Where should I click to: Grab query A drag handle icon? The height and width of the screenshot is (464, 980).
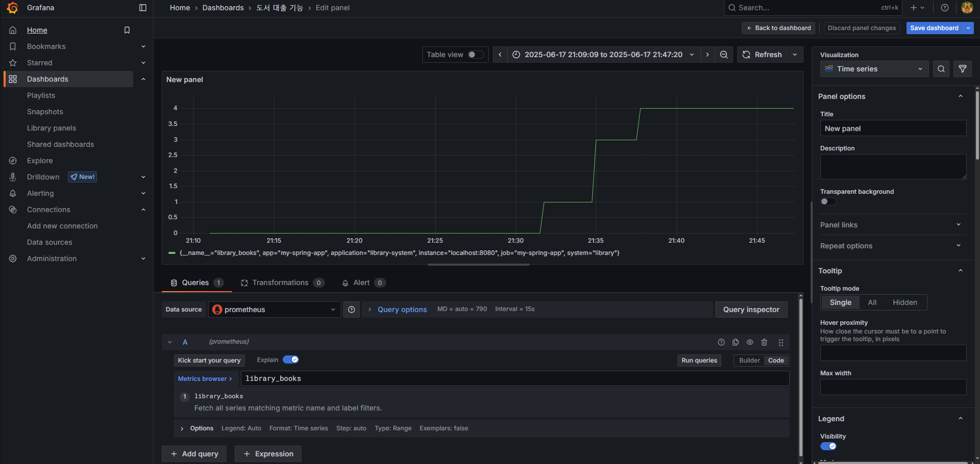[x=781, y=342]
